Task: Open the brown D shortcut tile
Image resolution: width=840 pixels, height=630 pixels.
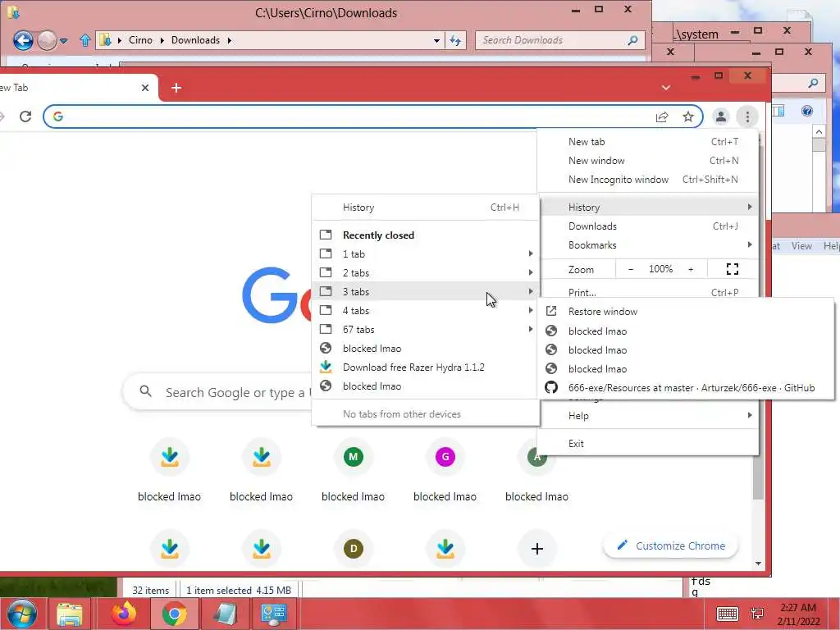Action: coord(353,549)
